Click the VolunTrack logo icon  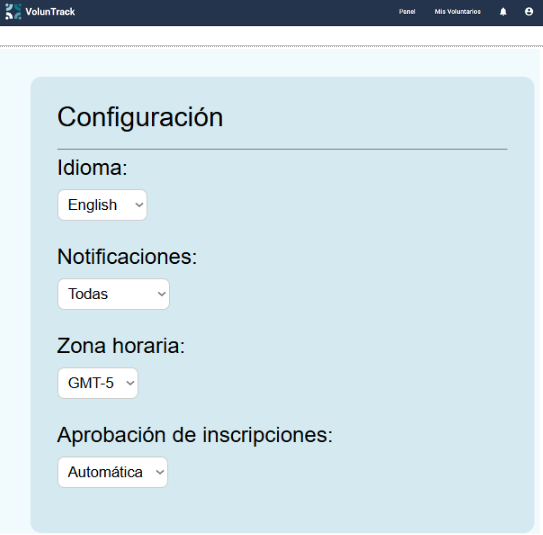coord(13,11)
